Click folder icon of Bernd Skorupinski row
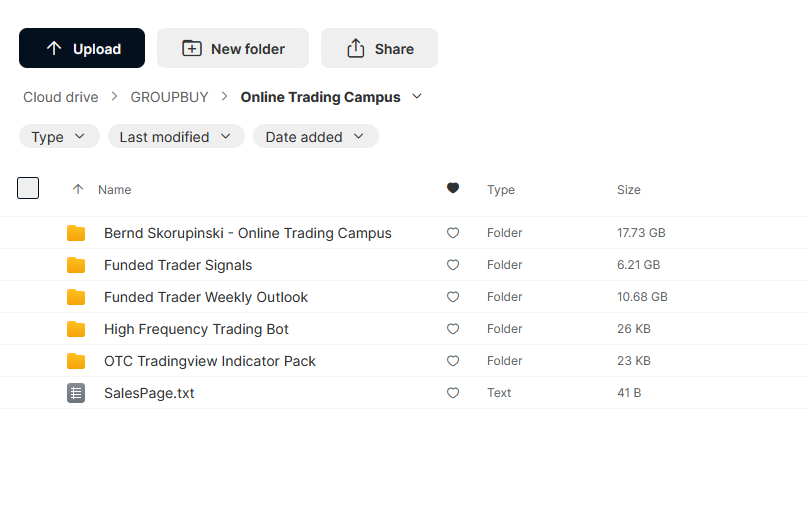The width and height of the screenshot is (808, 508). click(76, 233)
